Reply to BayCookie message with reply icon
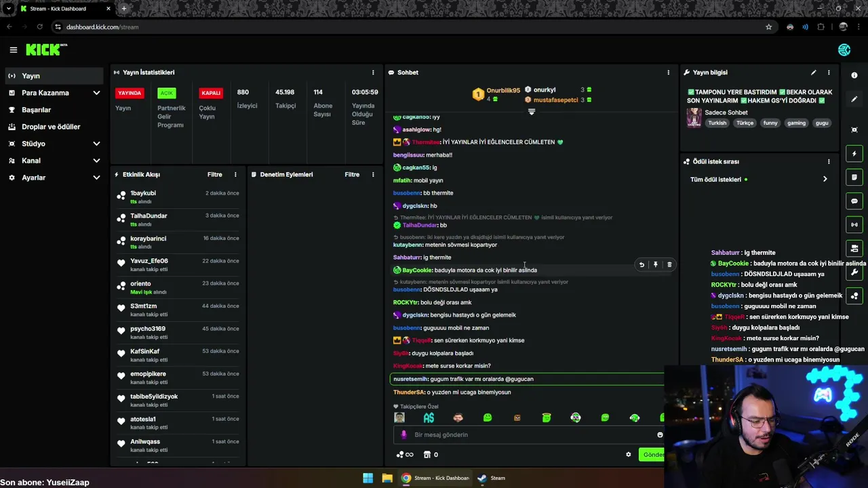 click(642, 265)
